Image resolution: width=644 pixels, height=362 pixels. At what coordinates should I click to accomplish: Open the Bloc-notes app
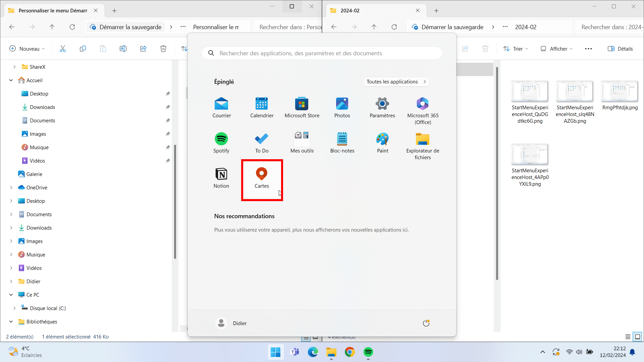(342, 142)
